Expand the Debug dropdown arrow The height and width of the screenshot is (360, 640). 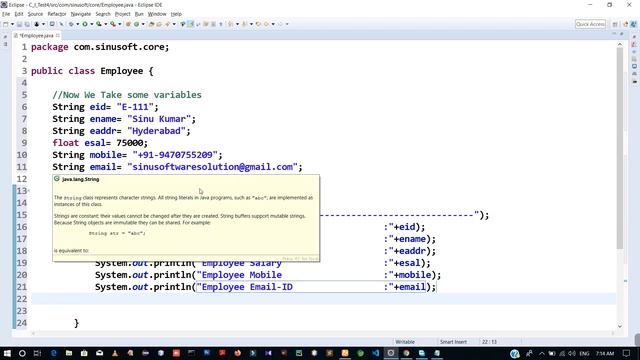[78, 24]
